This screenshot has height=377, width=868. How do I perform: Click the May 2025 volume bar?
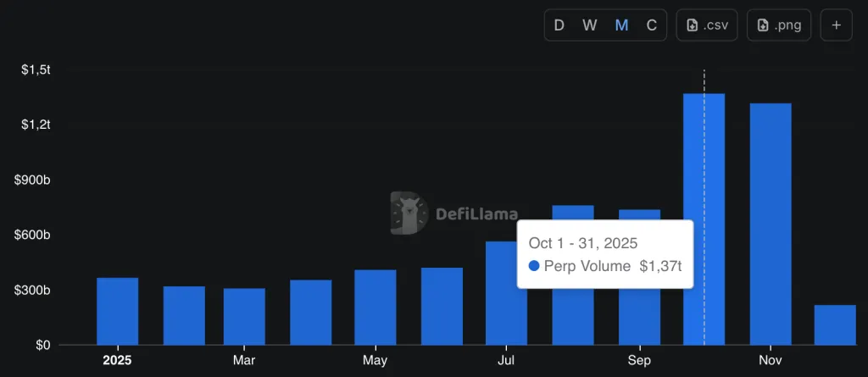(x=376, y=308)
